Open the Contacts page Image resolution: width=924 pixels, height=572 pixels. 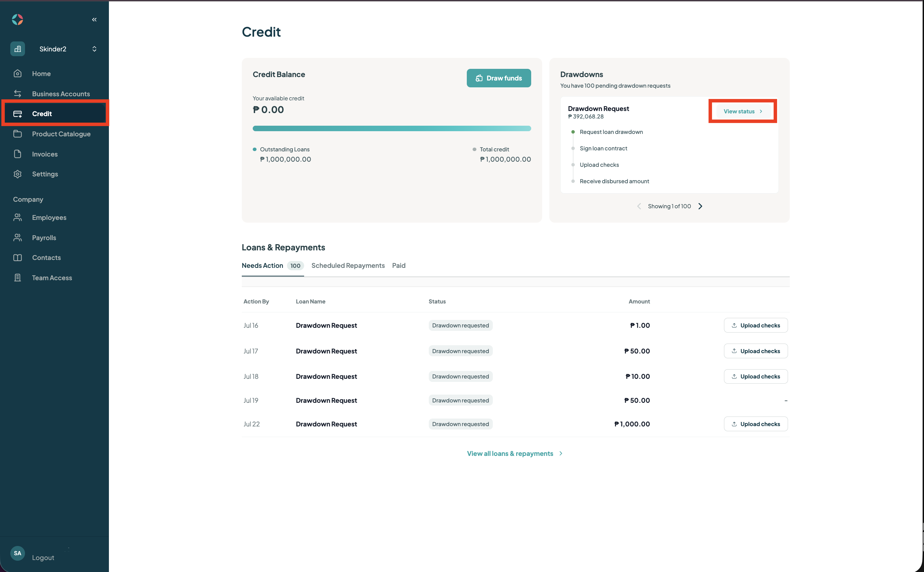pos(46,258)
